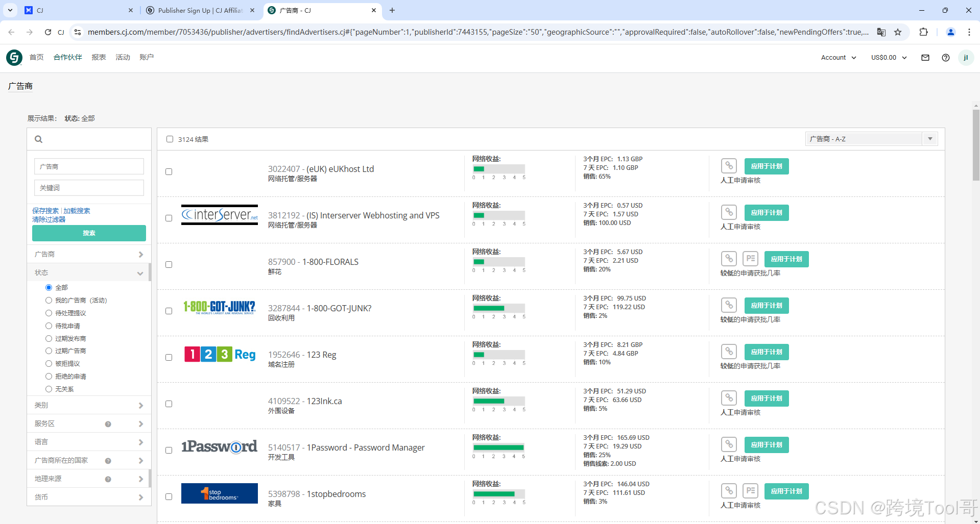Select the 无关系 radio option
980x524 pixels.
pos(49,389)
